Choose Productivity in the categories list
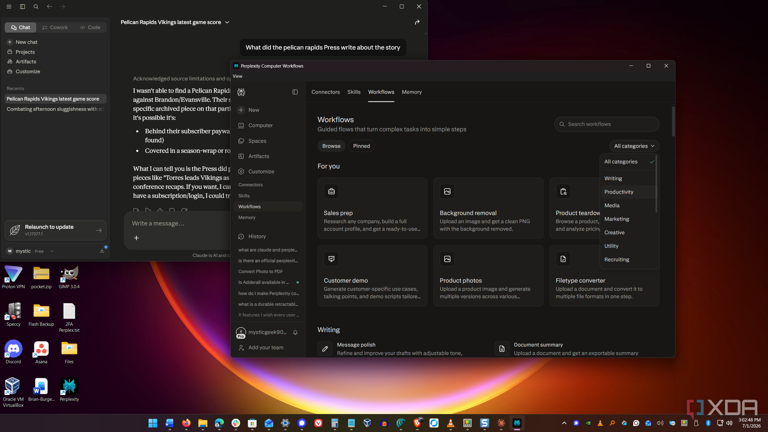 628,192
